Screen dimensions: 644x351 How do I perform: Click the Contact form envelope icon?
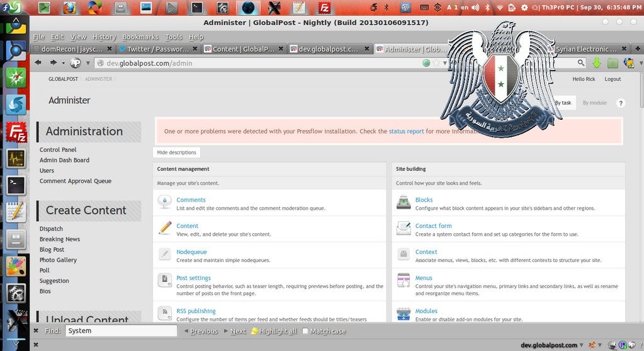coord(404,227)
